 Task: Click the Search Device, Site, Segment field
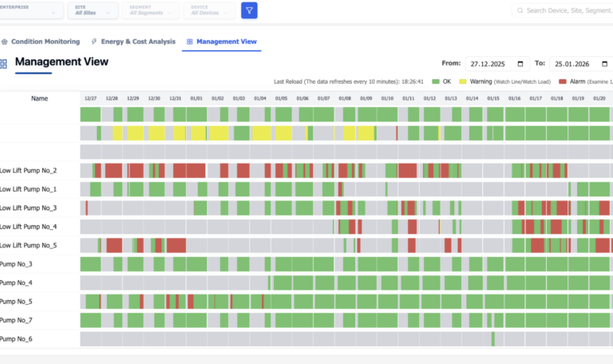click(x=563, y=10)
